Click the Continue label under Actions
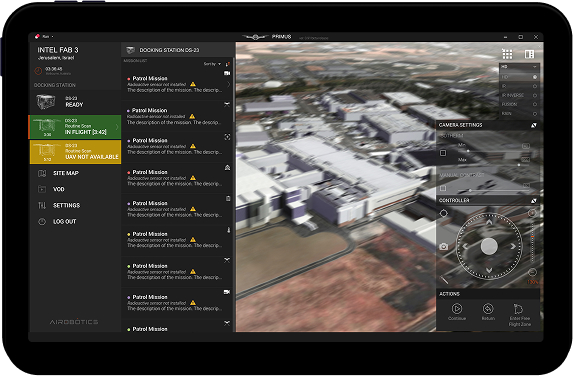 [457, 318]
